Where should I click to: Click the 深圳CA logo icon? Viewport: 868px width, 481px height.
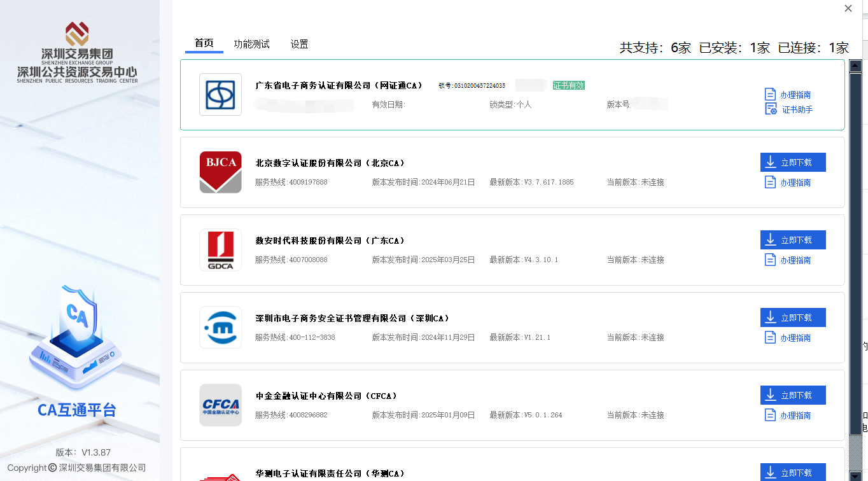[x=220, y=327]
